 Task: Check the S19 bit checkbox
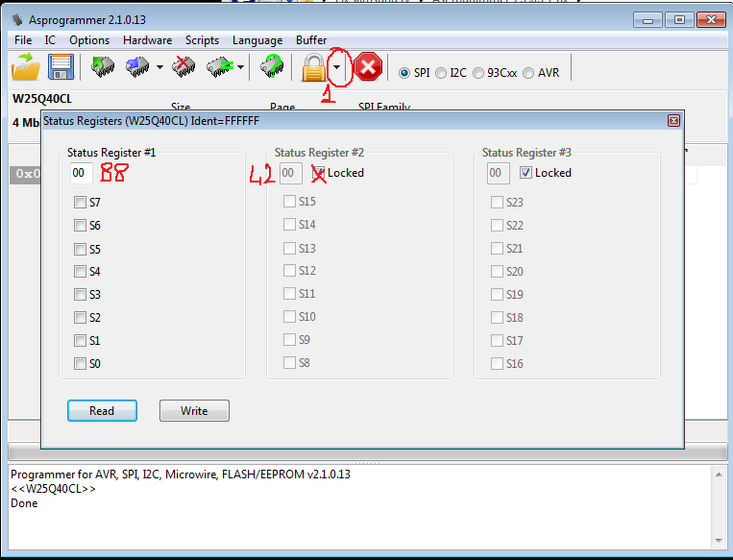(497, 295)
